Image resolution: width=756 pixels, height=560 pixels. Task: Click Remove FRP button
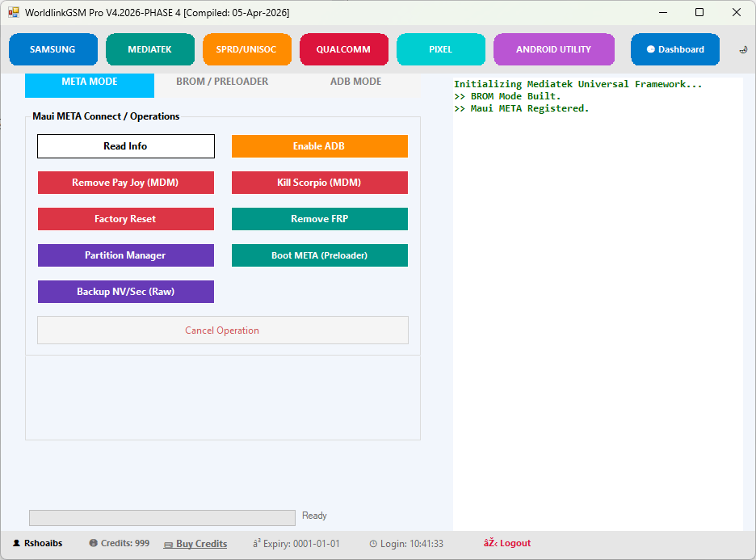coord(320,219)
